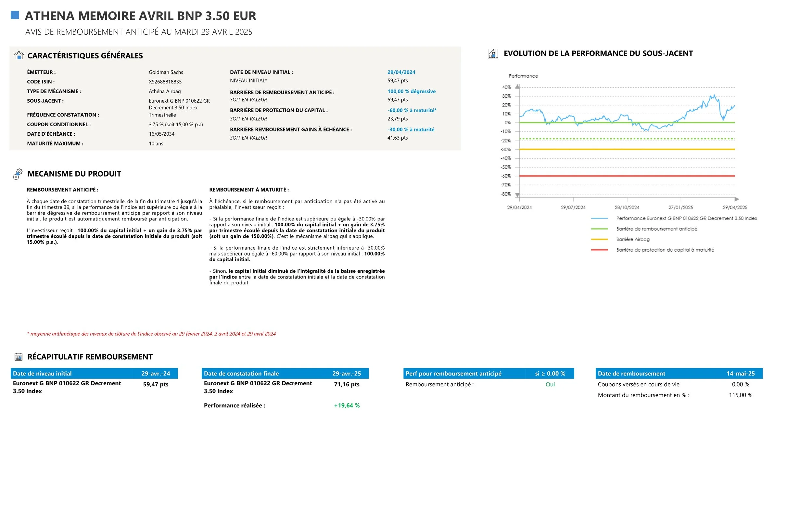Viewport: 812px width, 509px height.
Task: Click the '100,00 % dégressive' blue text
Action: [411, 91]
